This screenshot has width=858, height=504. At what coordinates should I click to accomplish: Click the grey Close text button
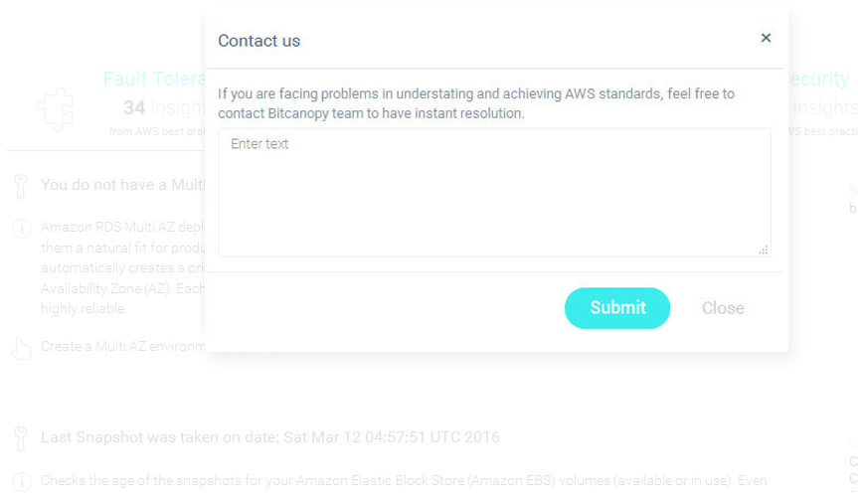coord(723,308)
